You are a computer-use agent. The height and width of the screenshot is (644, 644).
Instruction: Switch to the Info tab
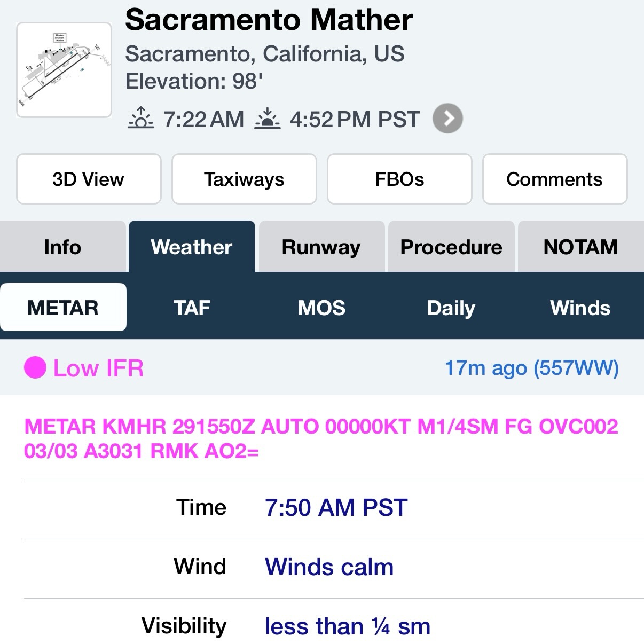tap(62, 247)
